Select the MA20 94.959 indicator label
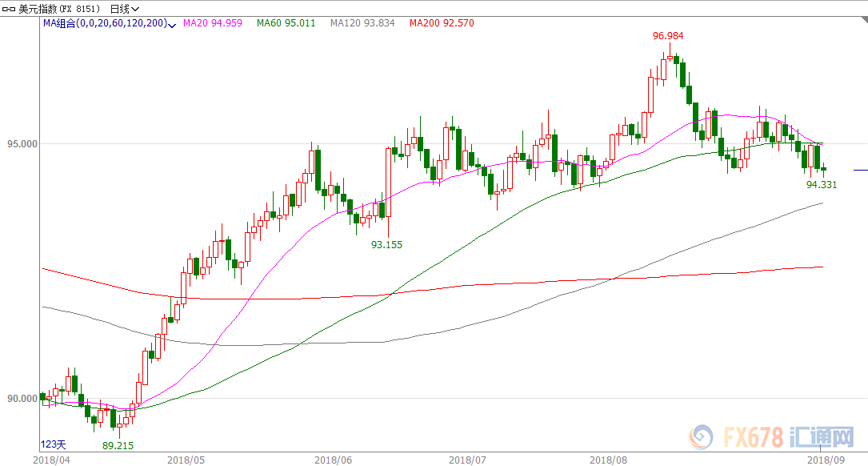Viewport: 868px width, 466px height. click(213, 23)
